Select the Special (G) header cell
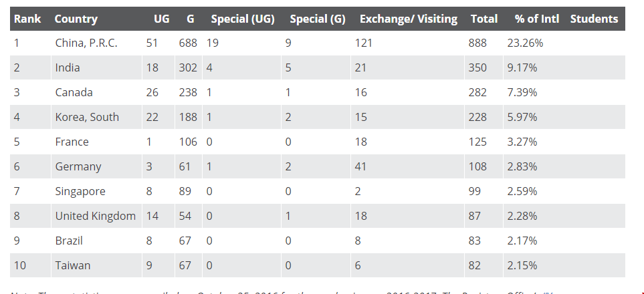This screenshot has width=644, height=294. [x=318, y=19]
